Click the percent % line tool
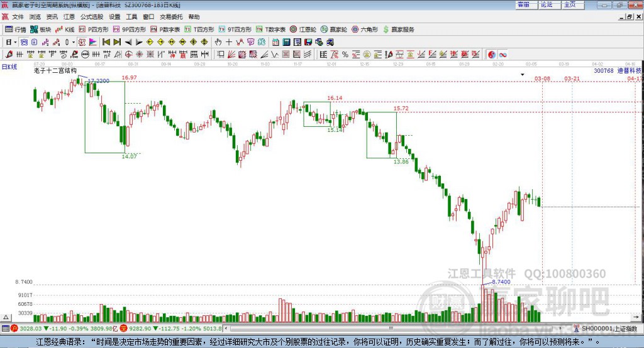 coord(345,55)
